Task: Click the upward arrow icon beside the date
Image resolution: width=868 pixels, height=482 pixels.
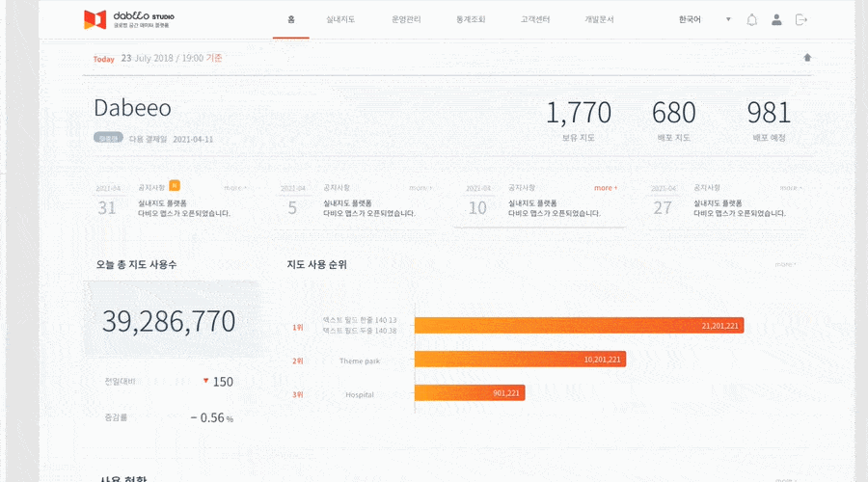Action: (807, 58)
